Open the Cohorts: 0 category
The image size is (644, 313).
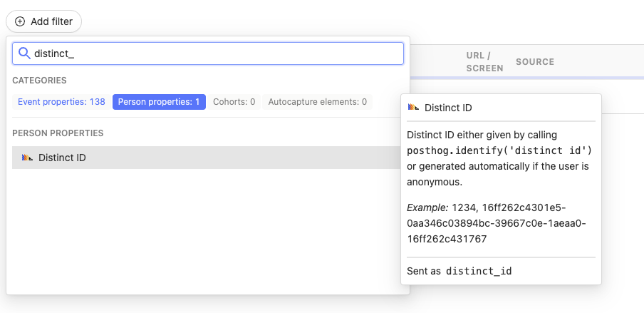tap(234, 102)
